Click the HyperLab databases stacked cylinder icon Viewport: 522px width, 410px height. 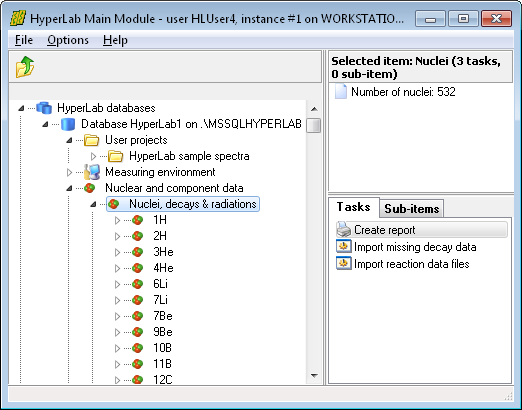[44, 108]
